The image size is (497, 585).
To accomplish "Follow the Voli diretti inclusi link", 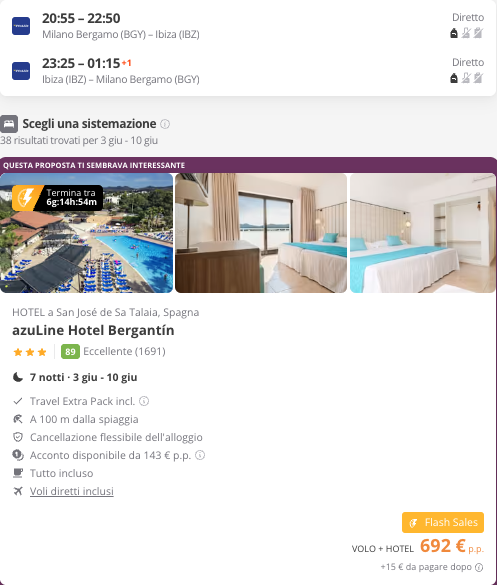I will tap(72, 491).
